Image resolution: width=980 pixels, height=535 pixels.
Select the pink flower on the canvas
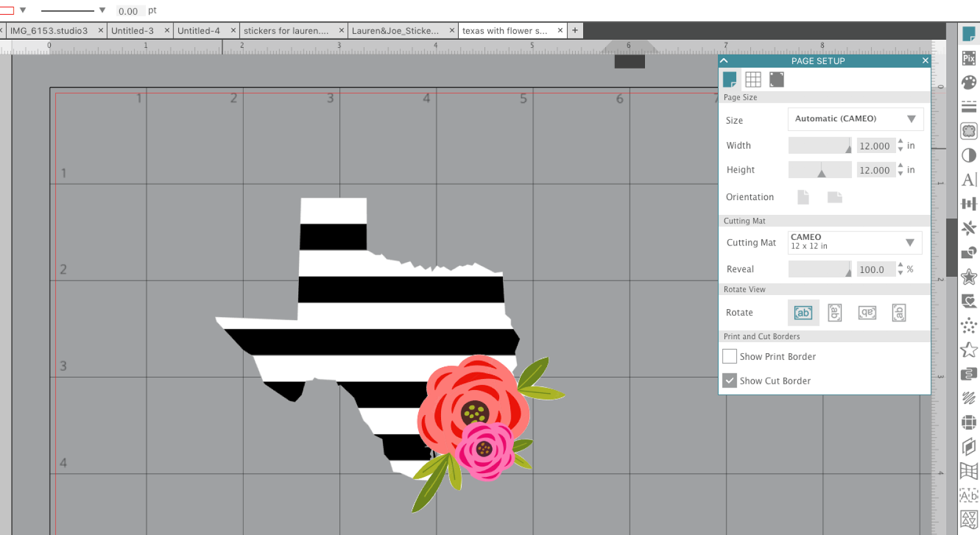485,450
